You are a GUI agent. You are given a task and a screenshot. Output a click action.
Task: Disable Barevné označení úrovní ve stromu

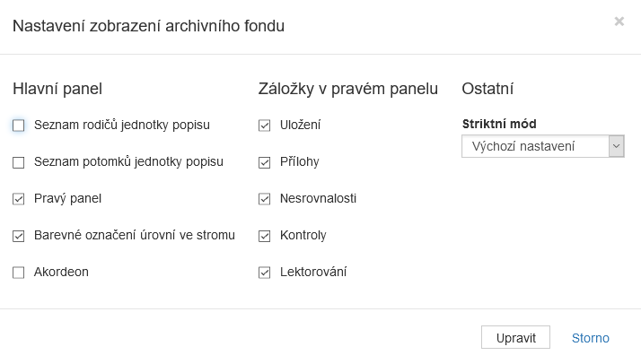(19, 236)
